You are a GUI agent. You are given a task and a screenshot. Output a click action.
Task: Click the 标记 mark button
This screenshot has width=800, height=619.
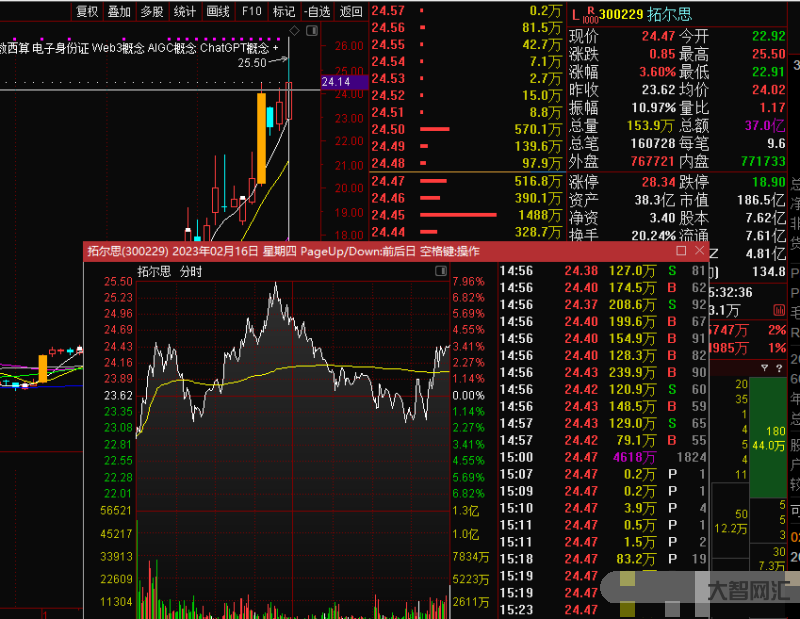(x=284, y=12)
